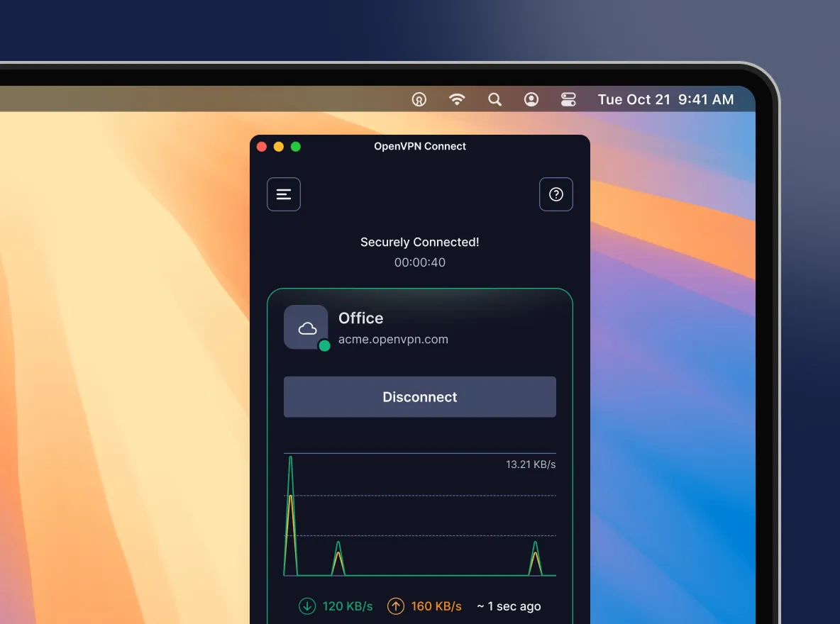Open the OpenVPN keyhole menu bar icon
The image size is (840, 624).
pyautogui.click(x=419, y=100)
